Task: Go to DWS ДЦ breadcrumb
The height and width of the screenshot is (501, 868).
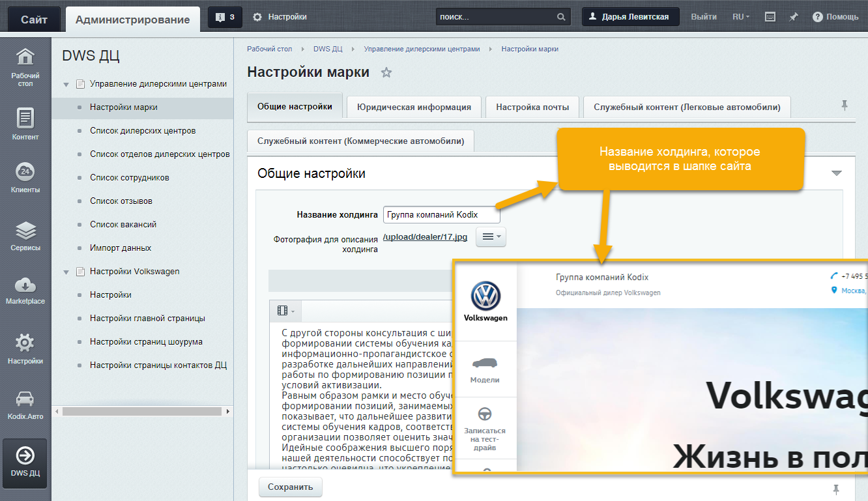Action: (x=328, y=49)
